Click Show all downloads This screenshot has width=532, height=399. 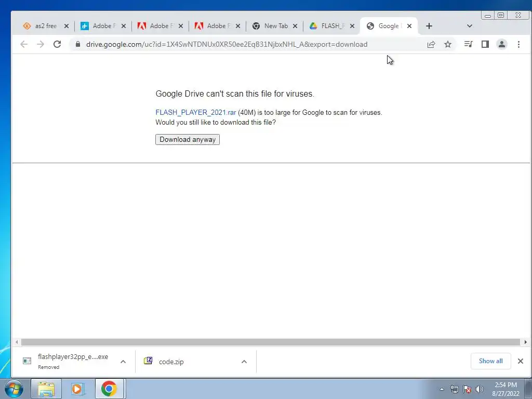point(490,361)
